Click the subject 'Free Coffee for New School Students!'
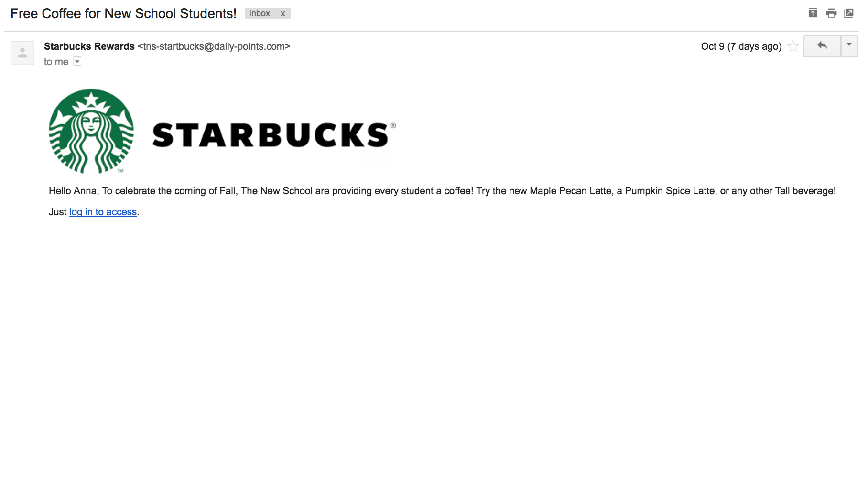This screenshot has height=486, width=868. (x=123, y=13)
